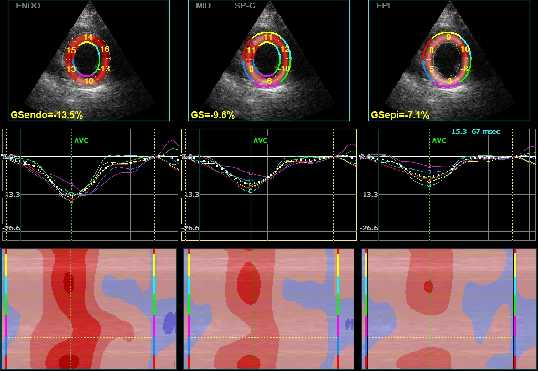Select segment value 12 on mid ring
538x371 pixels.
(284, 49)
